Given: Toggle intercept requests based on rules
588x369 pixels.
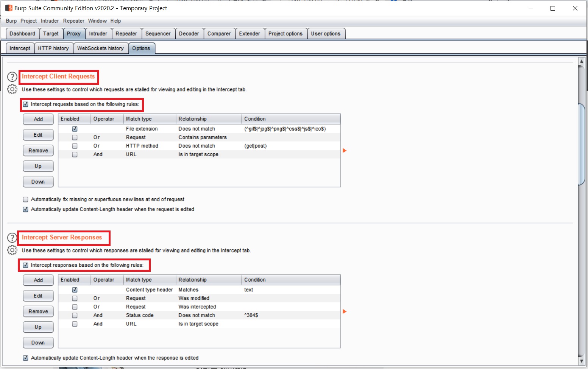Looking at the screenshot, I should point(26,104).
